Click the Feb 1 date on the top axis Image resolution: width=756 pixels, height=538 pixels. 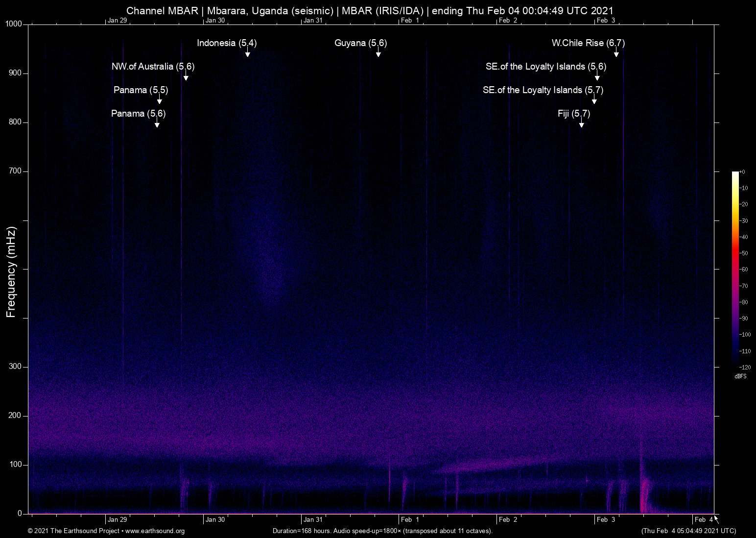coord(410,21)
